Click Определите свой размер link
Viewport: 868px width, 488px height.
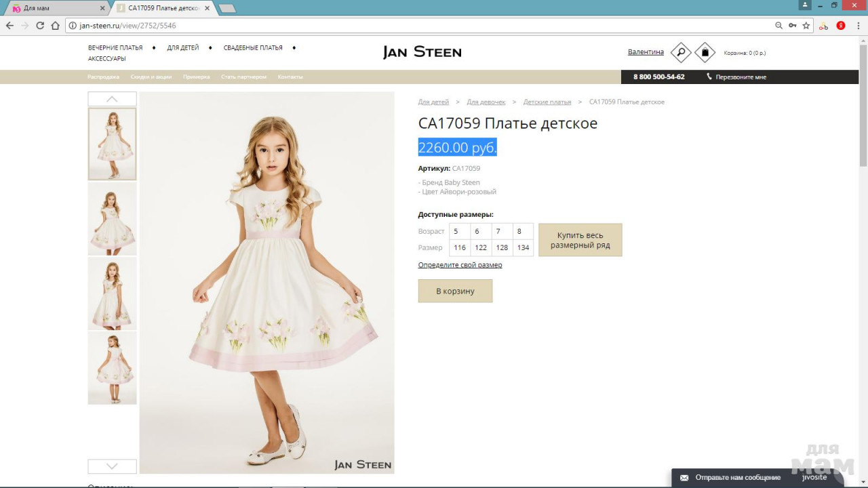460,265
